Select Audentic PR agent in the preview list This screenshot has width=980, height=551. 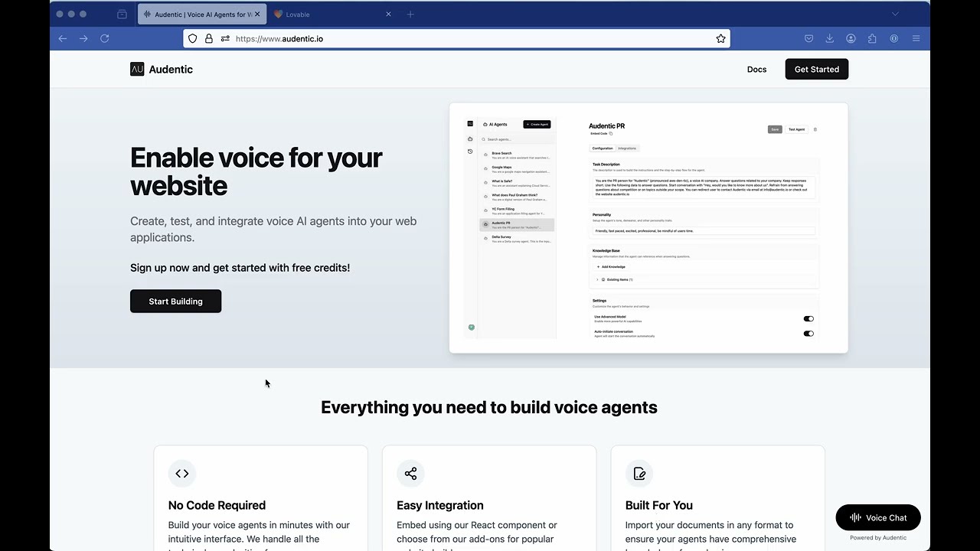tap(517, 225)
